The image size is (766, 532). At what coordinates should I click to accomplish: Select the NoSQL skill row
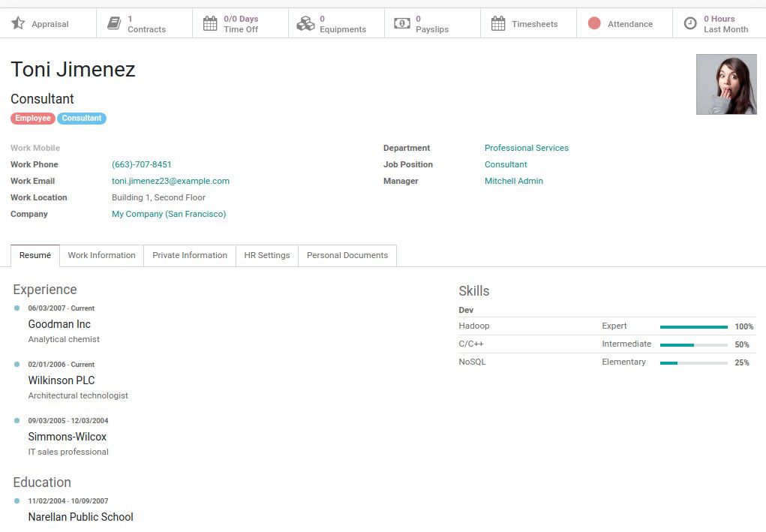(x=607, y=362)
